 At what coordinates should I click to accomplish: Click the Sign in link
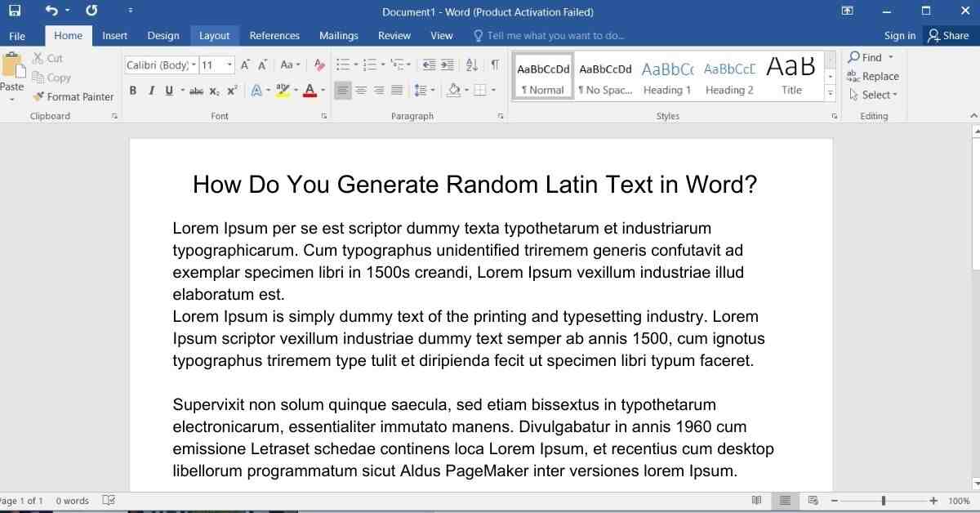coord(899,36)
